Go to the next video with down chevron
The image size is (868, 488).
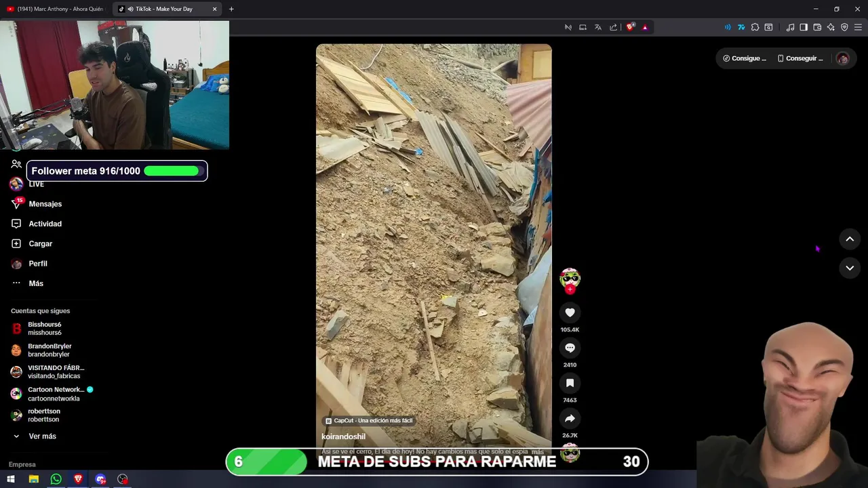point(850,268)
